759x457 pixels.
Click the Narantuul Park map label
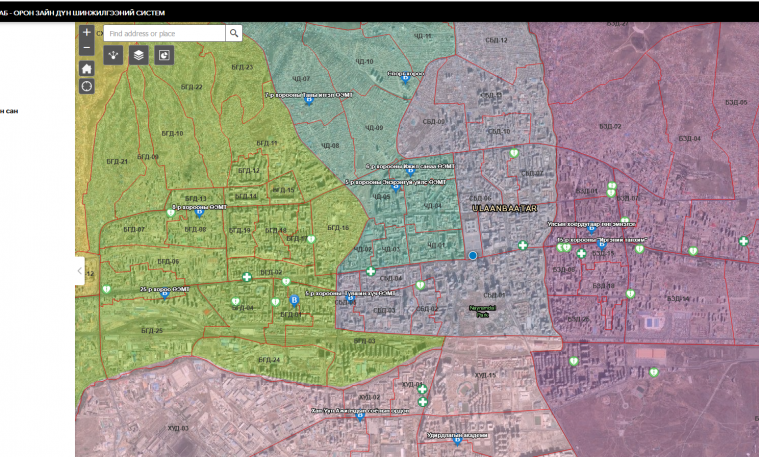482,311
